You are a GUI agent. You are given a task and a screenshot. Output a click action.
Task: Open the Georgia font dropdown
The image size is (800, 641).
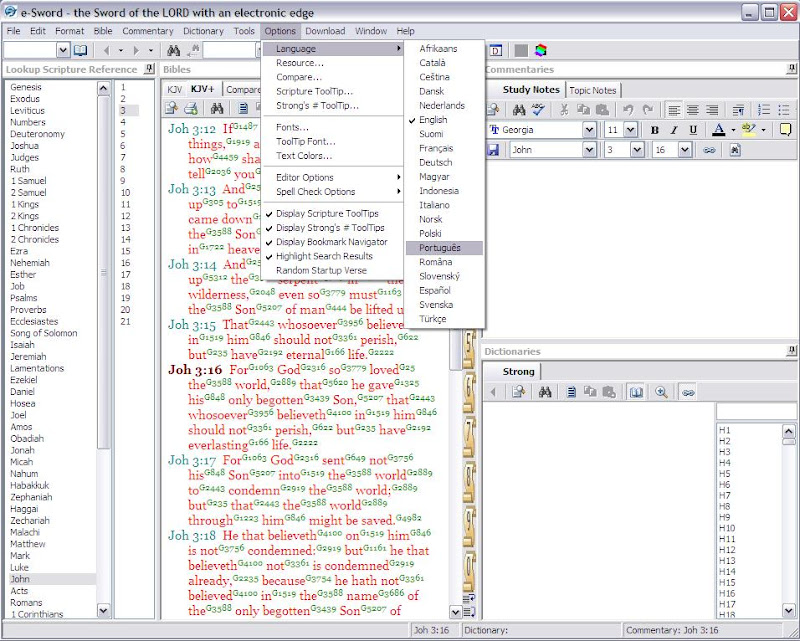[x=589, y=130]
